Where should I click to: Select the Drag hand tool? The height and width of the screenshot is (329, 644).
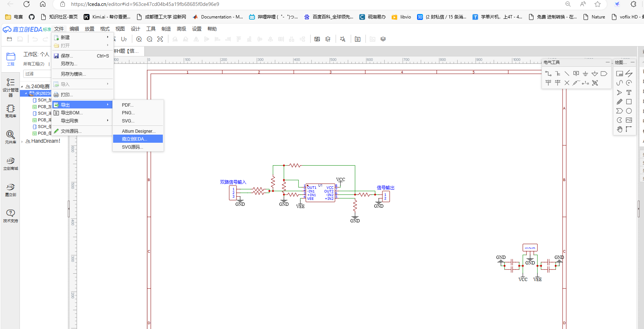point(620,129)
